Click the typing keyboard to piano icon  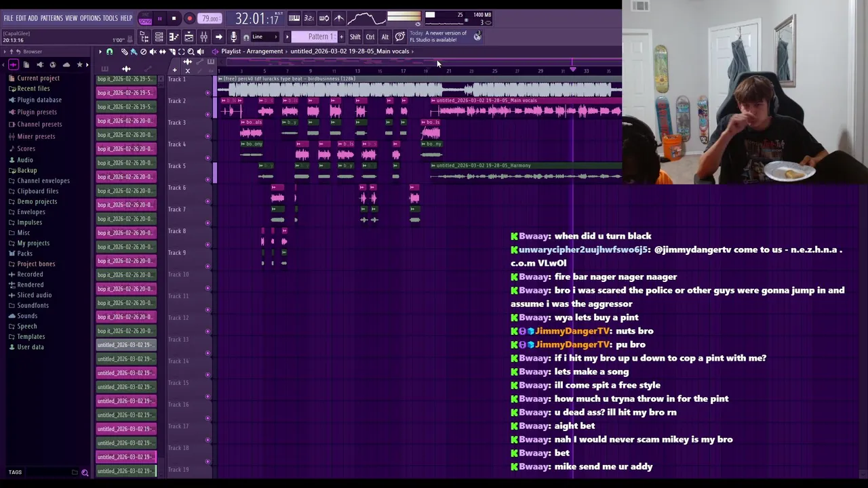coord(294,18)
